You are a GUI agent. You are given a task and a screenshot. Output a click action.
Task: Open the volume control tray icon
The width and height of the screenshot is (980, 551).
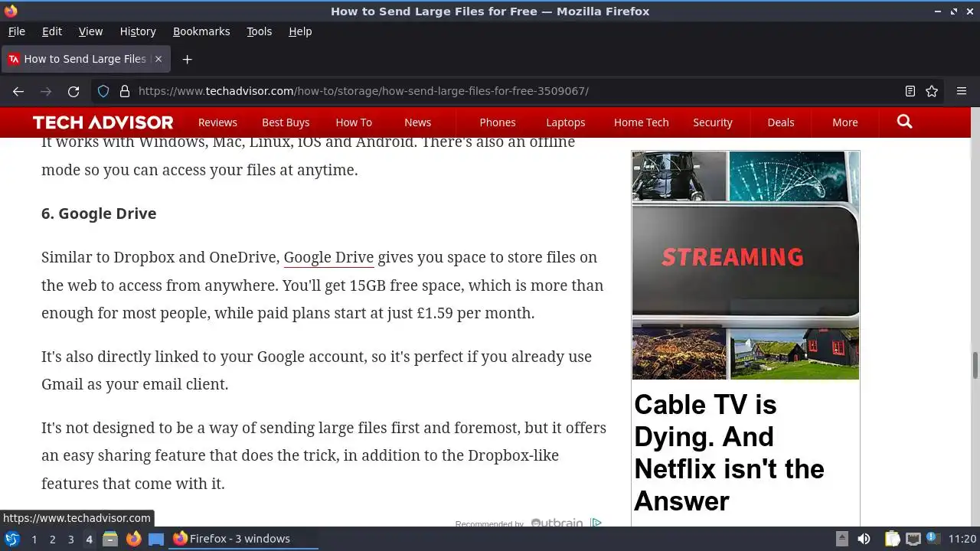(864, 539)
